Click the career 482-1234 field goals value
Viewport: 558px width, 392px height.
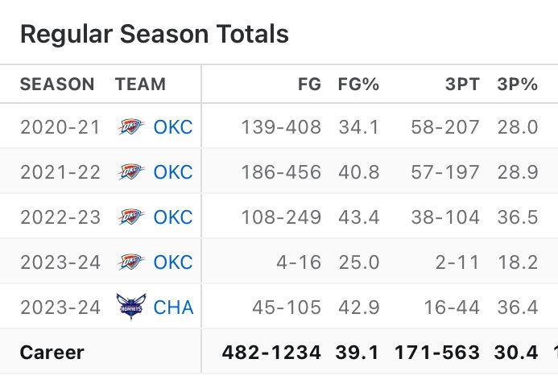[x=271, y=353]
